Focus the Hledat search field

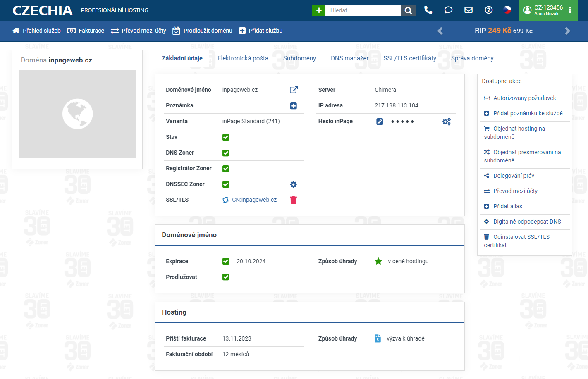[x=363, y=10]
